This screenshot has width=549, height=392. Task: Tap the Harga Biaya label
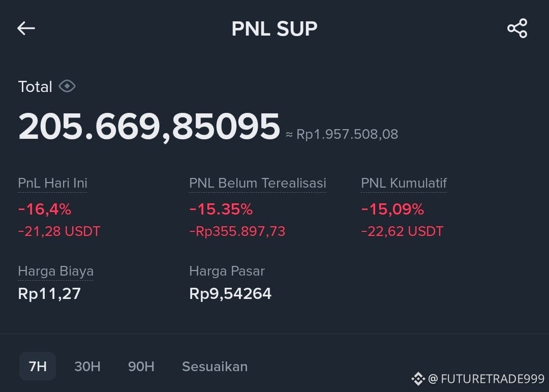55,271
